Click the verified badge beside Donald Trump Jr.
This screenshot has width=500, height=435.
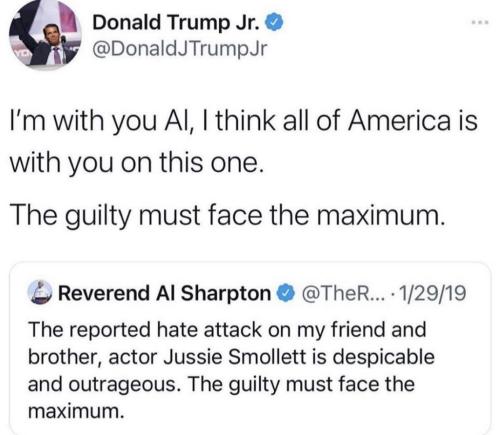tap(274, 23)
